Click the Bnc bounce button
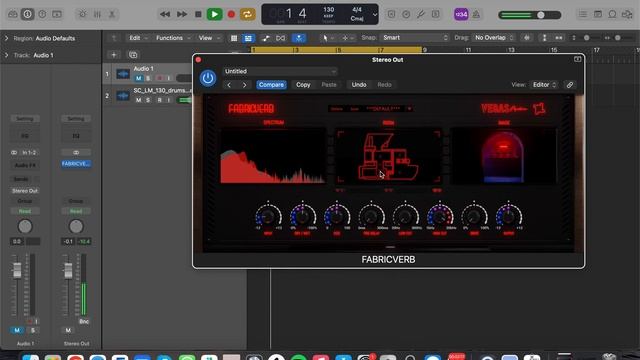 [84, 322]
